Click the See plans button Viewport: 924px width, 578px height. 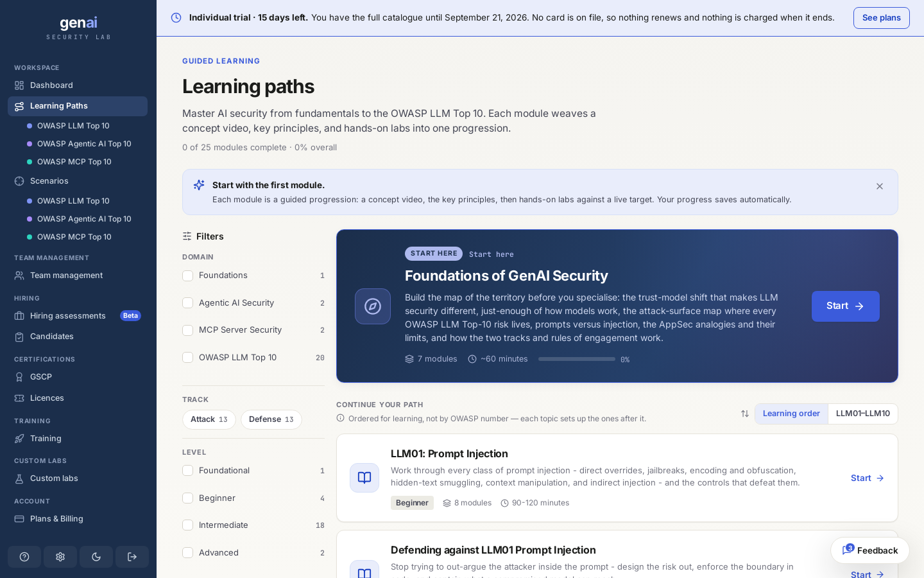point(882,18)
